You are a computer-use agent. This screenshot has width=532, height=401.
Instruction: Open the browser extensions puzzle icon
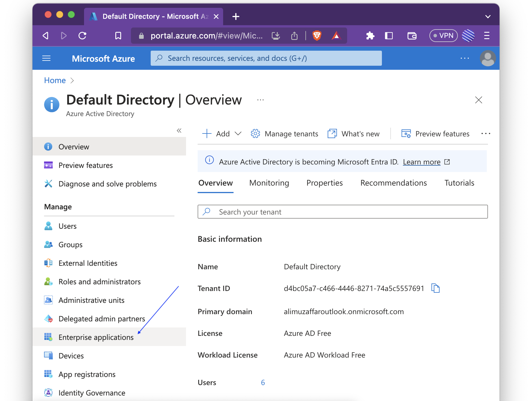pyautogui.click(x=370, y=36)
